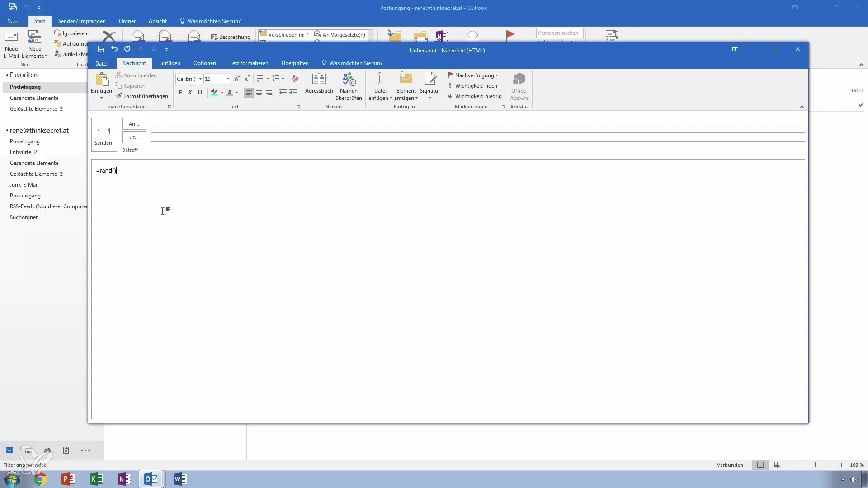Open the Optionen tab

click(x=204, y=63)
